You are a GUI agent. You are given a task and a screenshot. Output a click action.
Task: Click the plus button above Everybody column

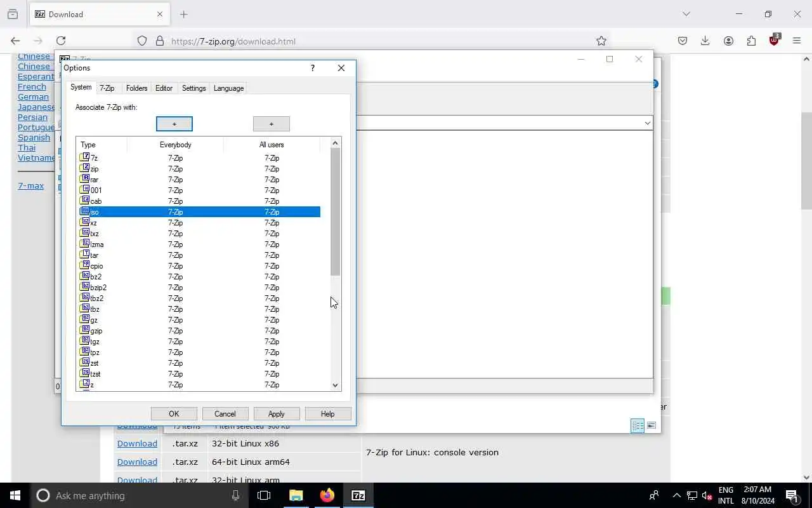coord(174,124)
